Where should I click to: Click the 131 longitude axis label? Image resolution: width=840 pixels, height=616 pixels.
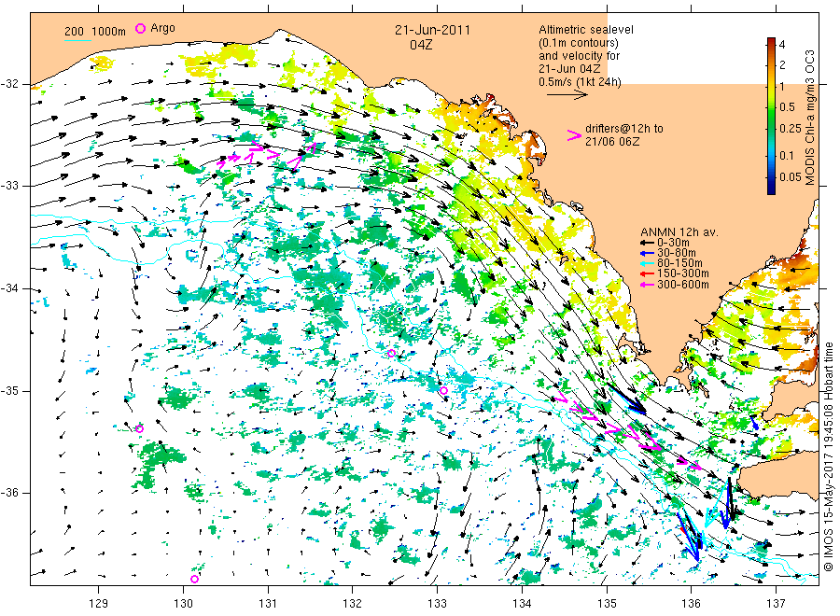(268, 604)
